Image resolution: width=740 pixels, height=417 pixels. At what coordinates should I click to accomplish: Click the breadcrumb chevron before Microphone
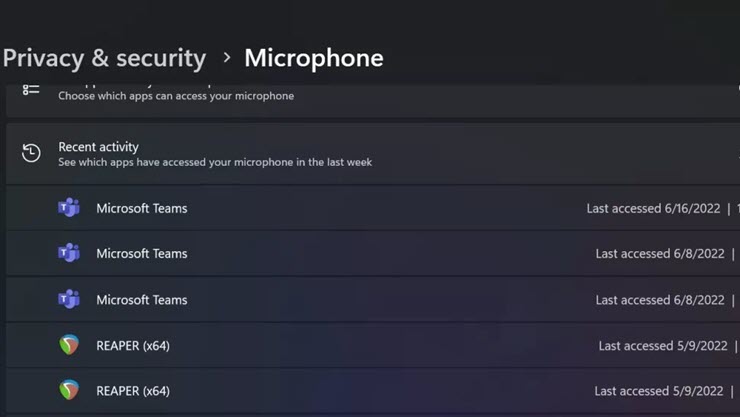tap(226, 58)
